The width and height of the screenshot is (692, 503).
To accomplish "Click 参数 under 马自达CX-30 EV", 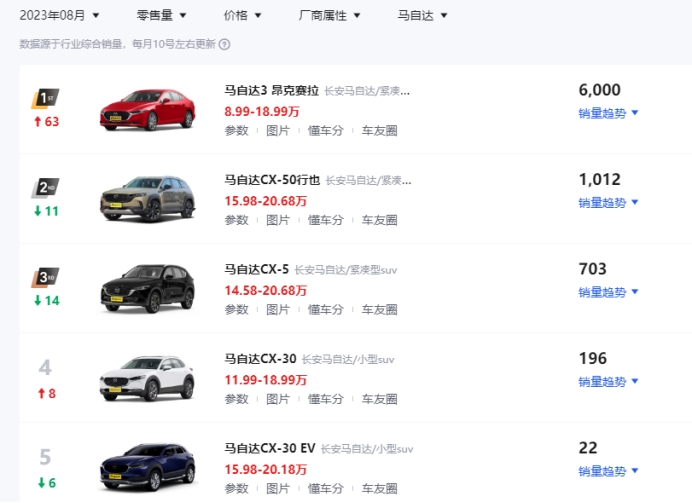I will click(x=237, y=489).
